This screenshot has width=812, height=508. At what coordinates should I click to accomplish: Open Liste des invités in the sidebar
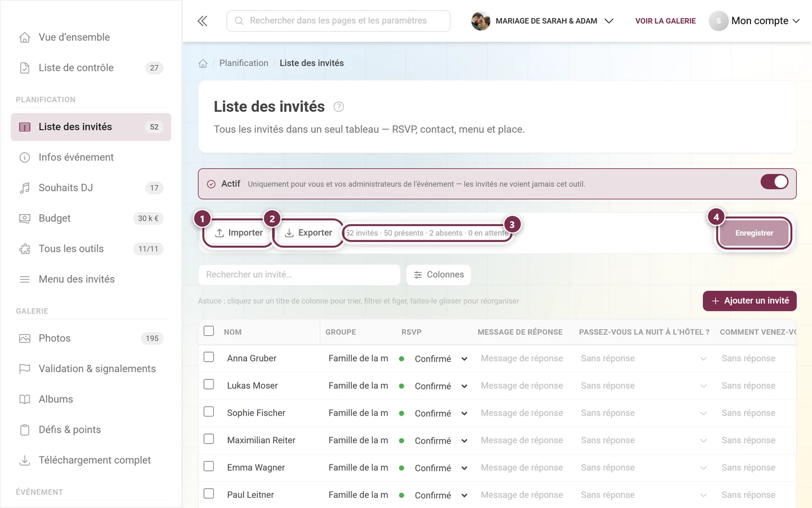pyautogui.click(x=91, y=127)
